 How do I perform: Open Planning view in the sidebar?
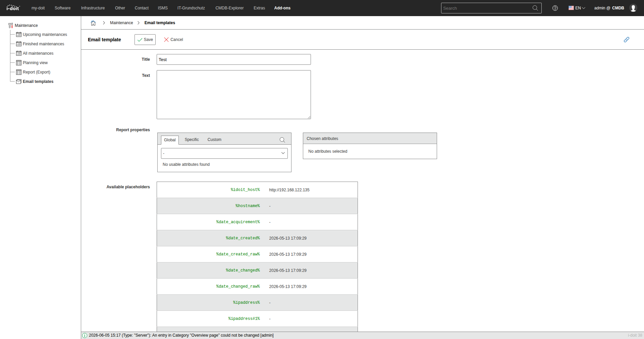[x=35, y=63]
